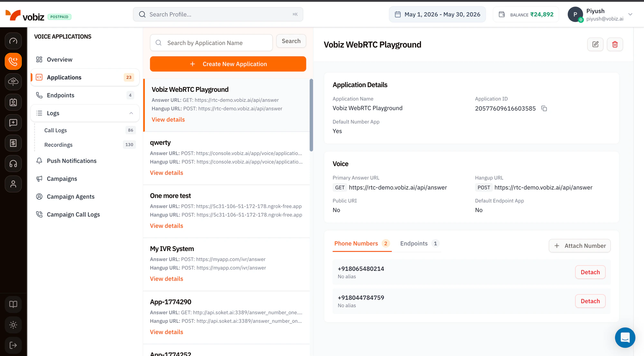Click the Applications count badge 23
Screen dimensions: 644x356
(129, 77)
